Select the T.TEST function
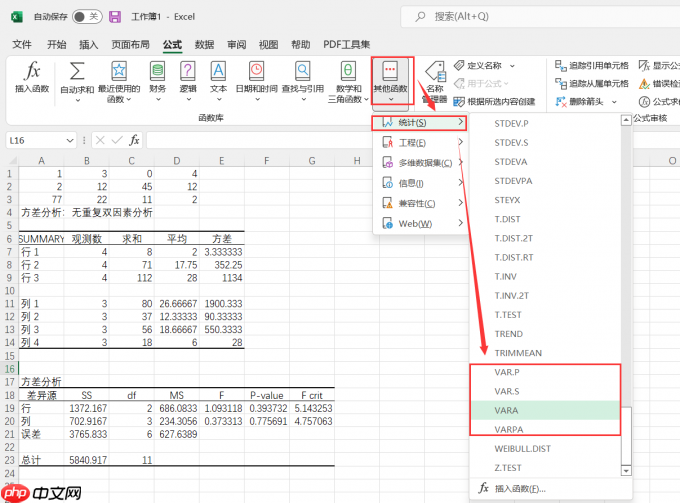This screenshot has height=503, width=680. (x=545, y=315)
